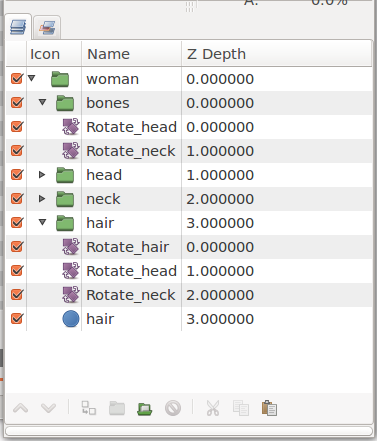377x441 pixels.
Task: Collapse the hair group layer
Action: pyautogui.click(x=42, y=222)
